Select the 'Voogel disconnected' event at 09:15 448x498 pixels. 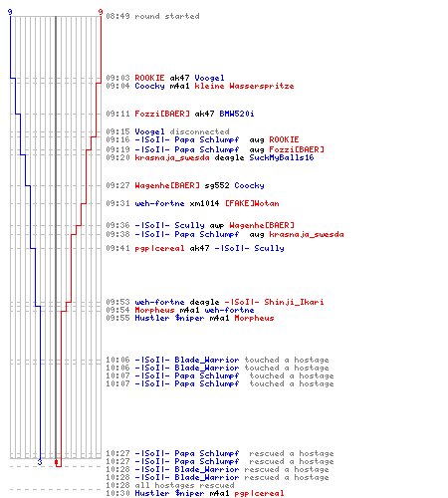(182, 131)
